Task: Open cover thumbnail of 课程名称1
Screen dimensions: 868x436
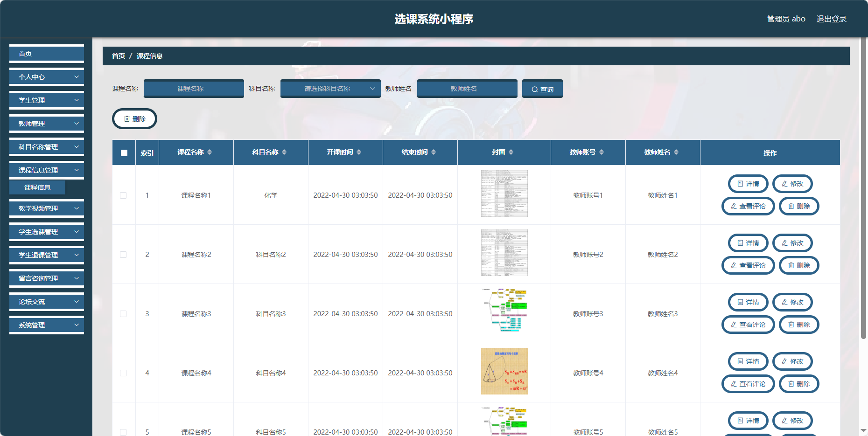Action: (504, 194)
